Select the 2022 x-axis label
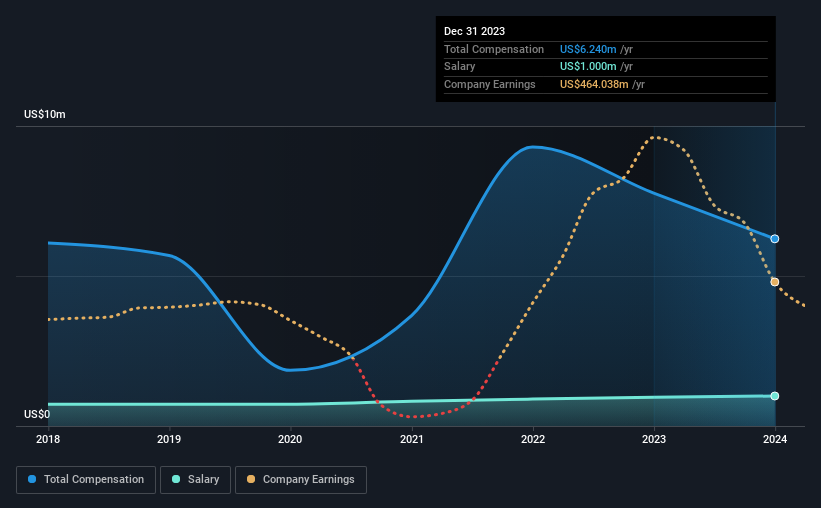821x508 pixels. (533, 439)
